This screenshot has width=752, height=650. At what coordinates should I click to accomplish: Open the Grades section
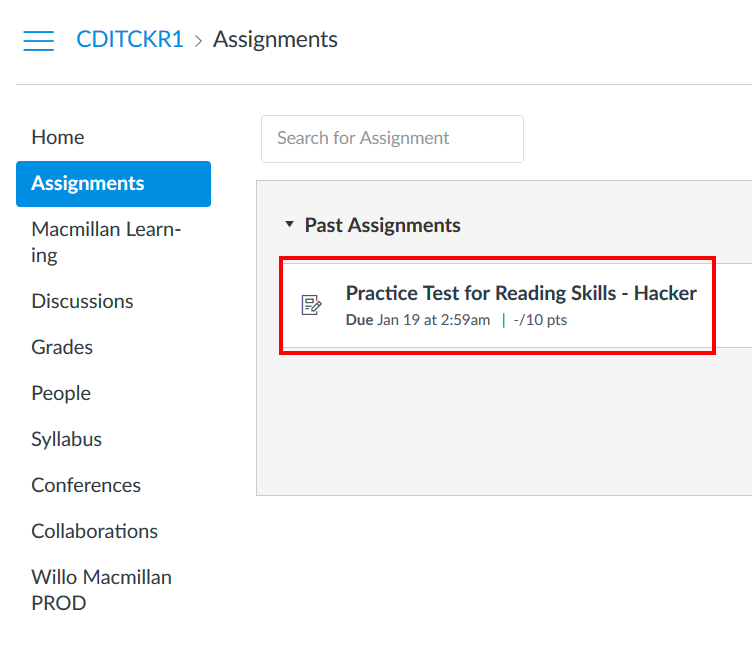pyautogui.click(x=62, y=347)
